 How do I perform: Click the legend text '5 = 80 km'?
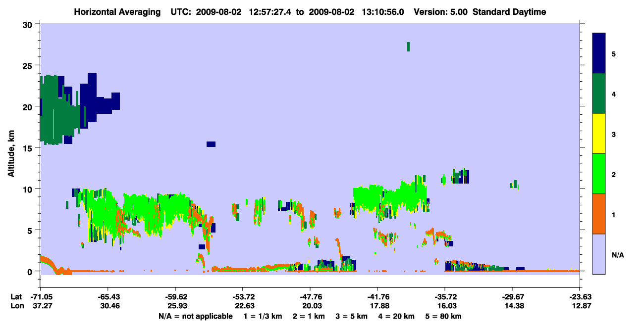click(x=444, y=316)
